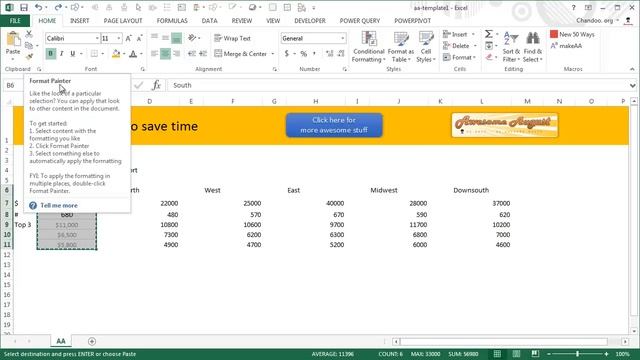Decrease font size with the smaller A button

tap(140, 38)
